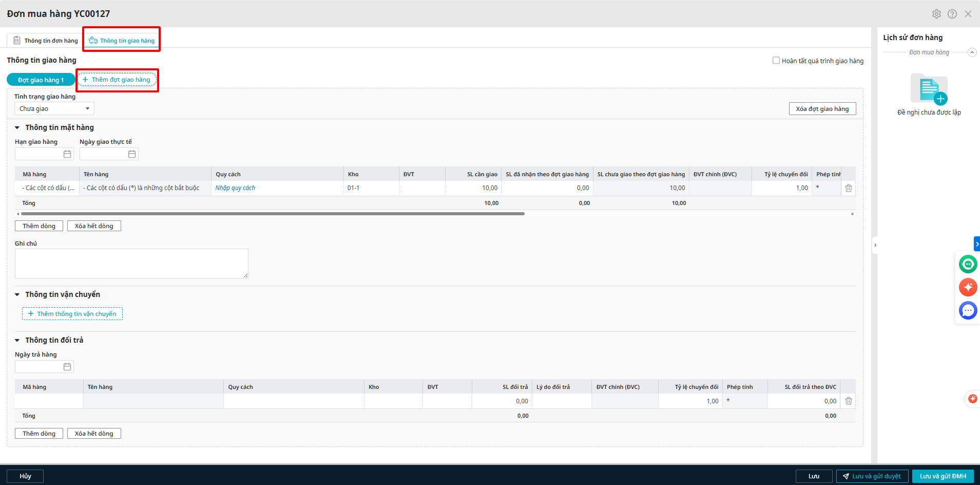Switch to Thông tin đơn hàng tab
The width and height of the screenshot is (980, 485).
(46, 41)
